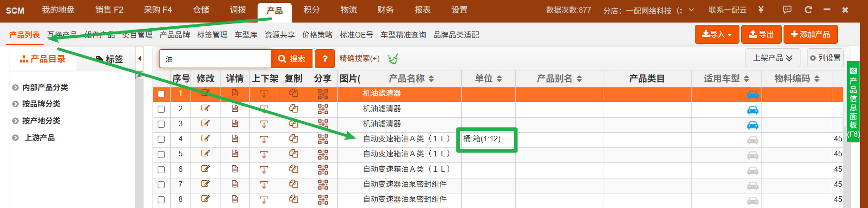Click the 添加产品 button

coord(810,34)
